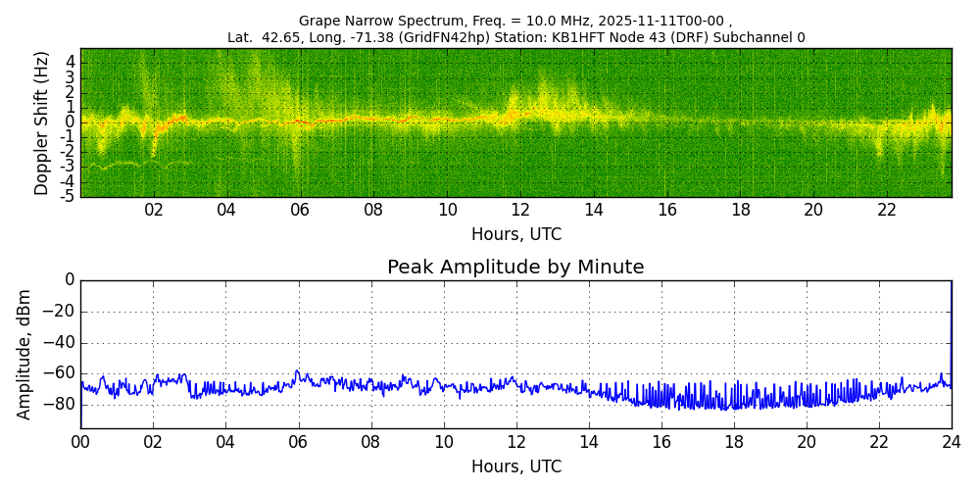Click the 0 dBm tick label on amplitude axis

(69, 280)
